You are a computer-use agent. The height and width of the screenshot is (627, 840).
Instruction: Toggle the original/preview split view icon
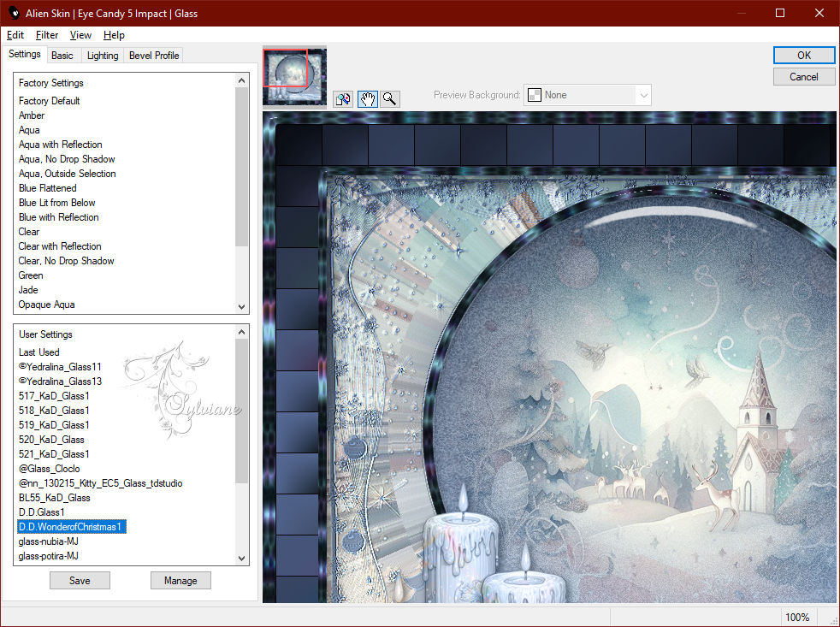pyautogui.click(x=343, y=98)
